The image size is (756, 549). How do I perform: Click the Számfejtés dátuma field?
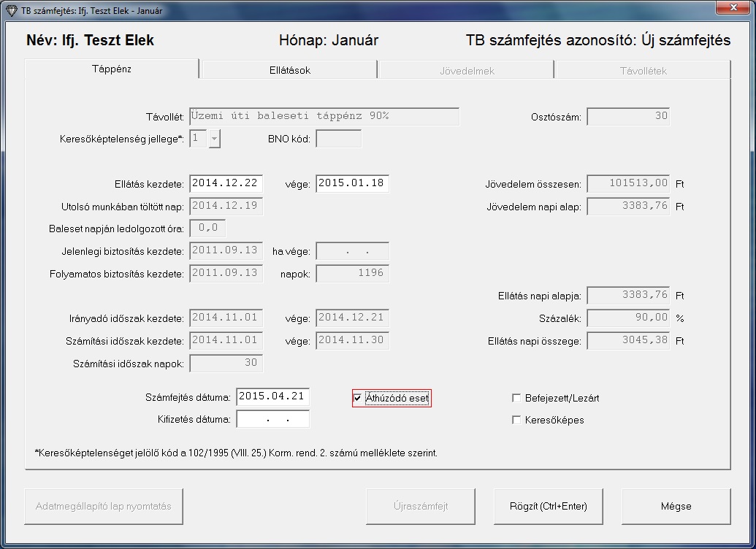pos(272,397)
